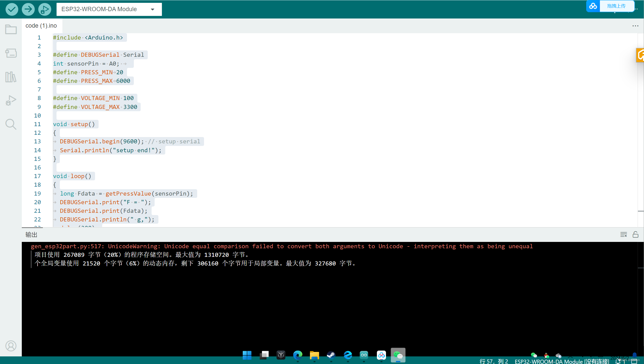
Task: Click the Verify checkmark button
Action: (x=12, y=9)
